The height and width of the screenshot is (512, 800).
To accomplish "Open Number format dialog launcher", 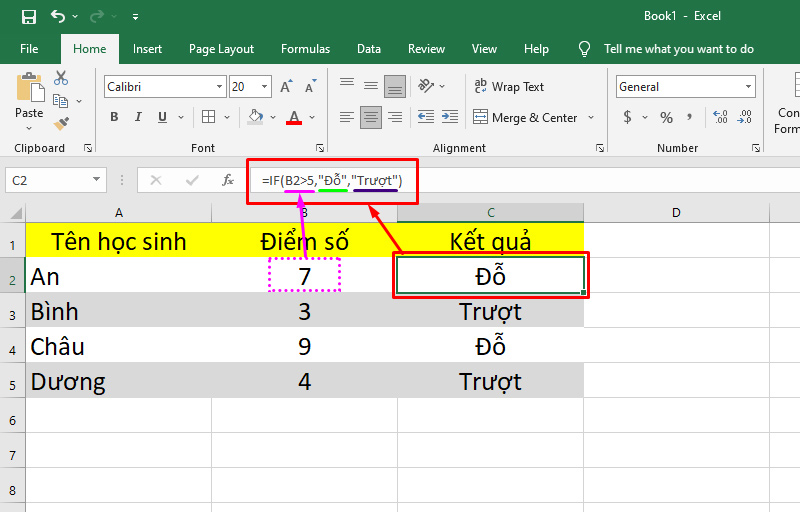I will [x=756, y=148].
